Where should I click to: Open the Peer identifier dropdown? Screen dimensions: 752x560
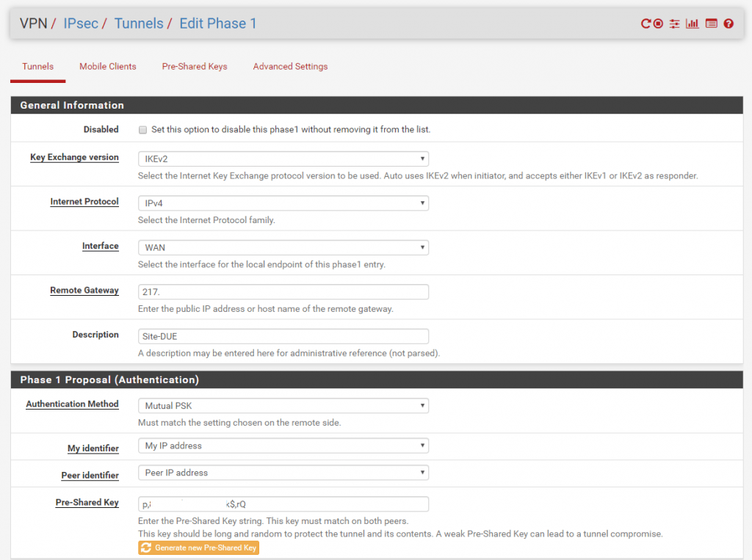(x=283, y=473)
